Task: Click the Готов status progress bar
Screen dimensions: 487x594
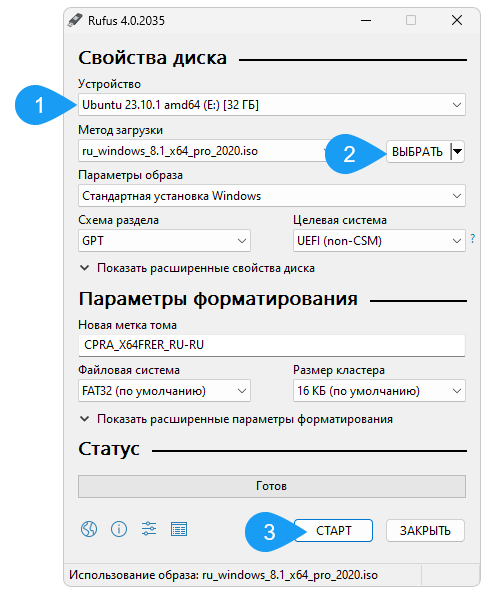Action: click(x=272, y=486)
